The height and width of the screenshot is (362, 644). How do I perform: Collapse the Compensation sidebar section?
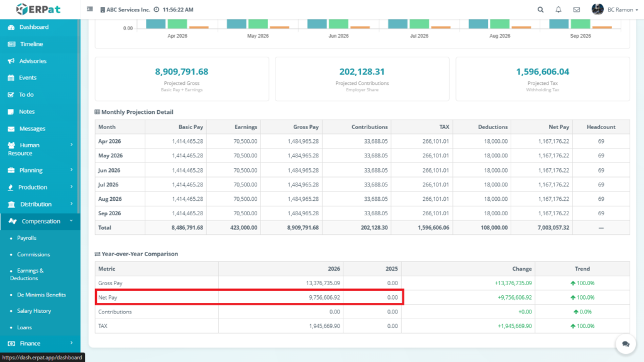[x=40, y=221]
